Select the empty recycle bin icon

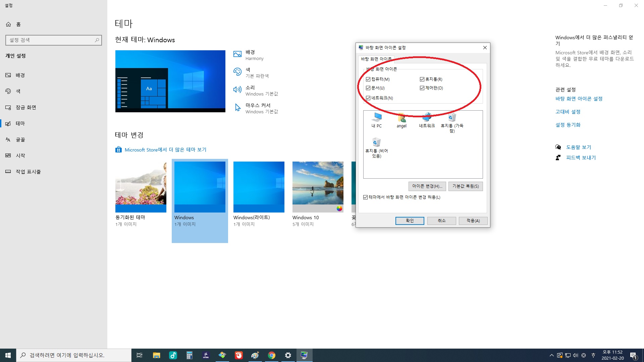pos(376,143)
